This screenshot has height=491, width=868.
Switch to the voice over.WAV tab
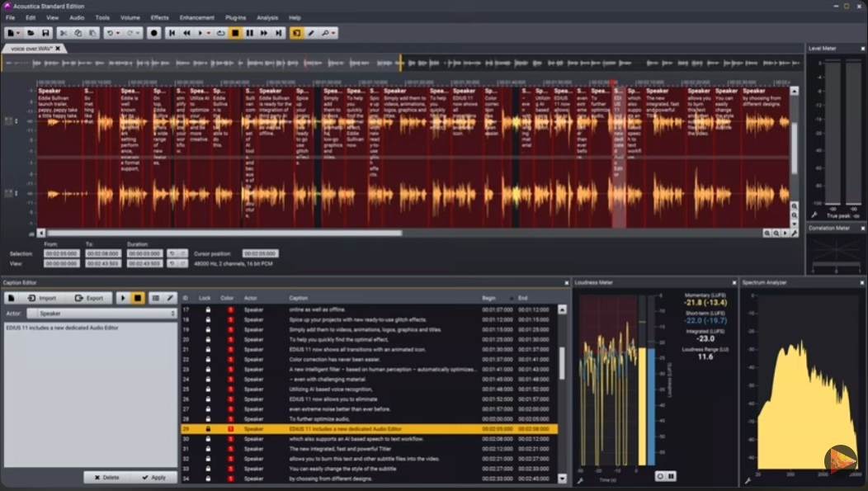pos(31,49)
